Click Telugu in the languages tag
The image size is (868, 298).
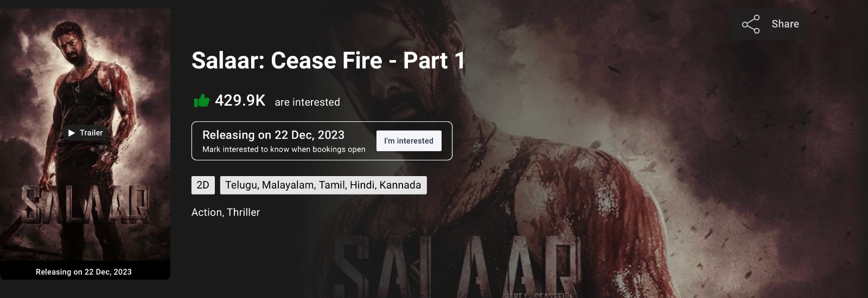pos(241,185)
